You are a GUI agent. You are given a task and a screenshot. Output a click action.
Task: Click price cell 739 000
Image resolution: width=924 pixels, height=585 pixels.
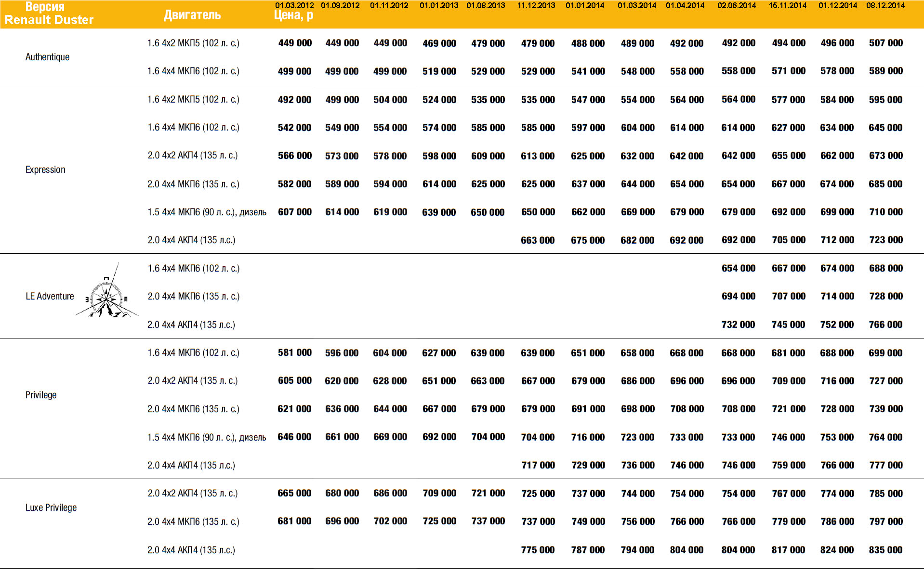coord(886,409)
